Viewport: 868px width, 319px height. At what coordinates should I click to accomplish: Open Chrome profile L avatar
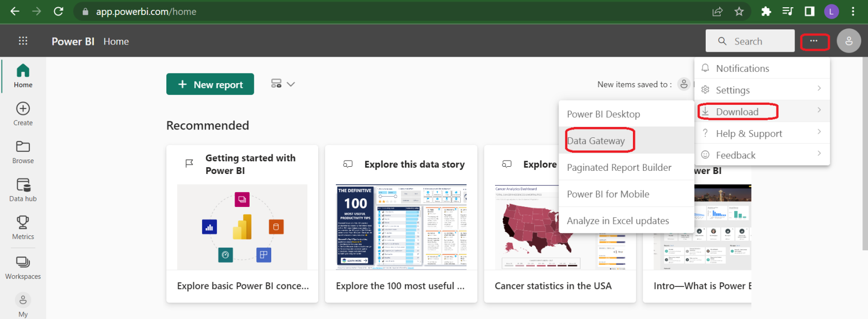click(831, 11)
